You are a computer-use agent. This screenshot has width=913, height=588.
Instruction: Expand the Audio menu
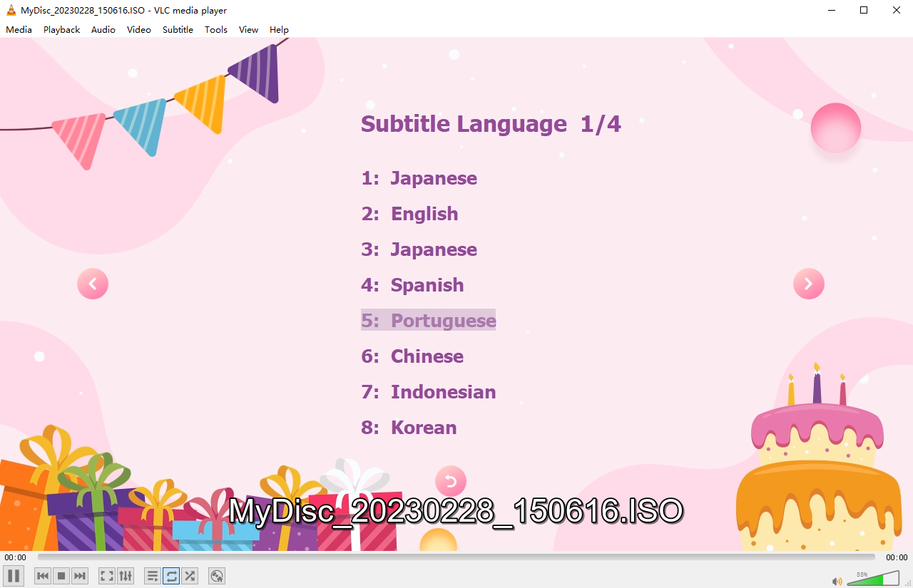(103, 29)
